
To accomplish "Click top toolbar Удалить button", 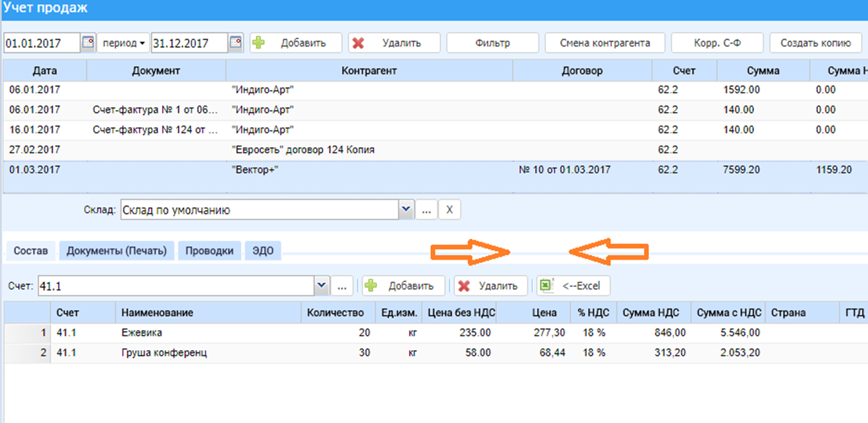I will [x=394, y=43].
